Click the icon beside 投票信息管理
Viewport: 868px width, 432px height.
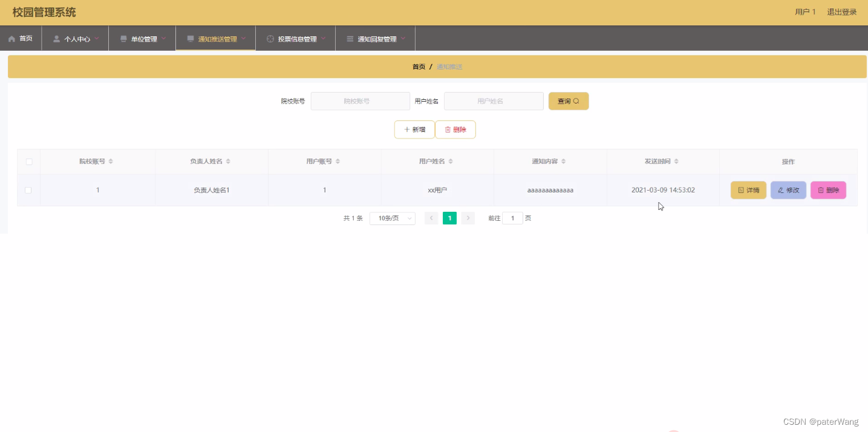pos(270,39)
